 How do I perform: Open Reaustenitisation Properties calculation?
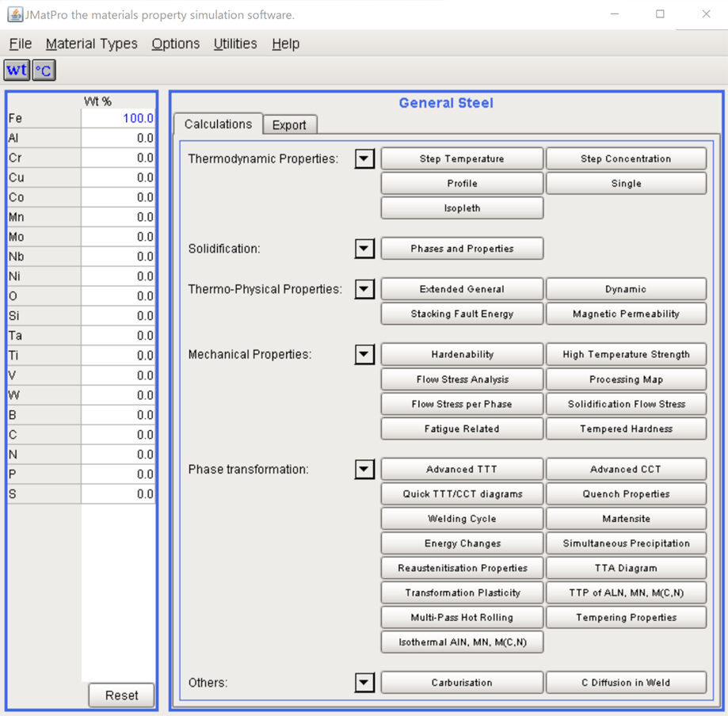pos(462,568)
